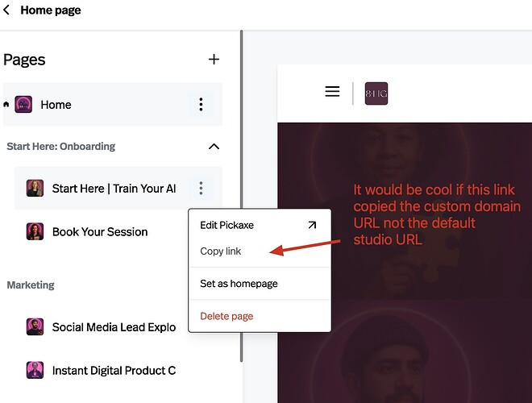Screen dimensions: 532x403
Task: Open the hamburger menu in the preview
Action: [x=332, y=91]
